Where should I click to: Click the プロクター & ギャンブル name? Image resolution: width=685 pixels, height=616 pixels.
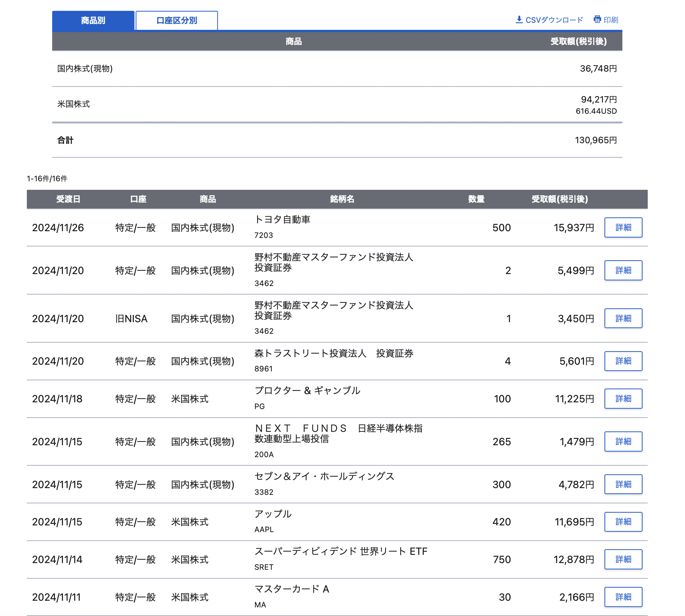tap(307, 391)
